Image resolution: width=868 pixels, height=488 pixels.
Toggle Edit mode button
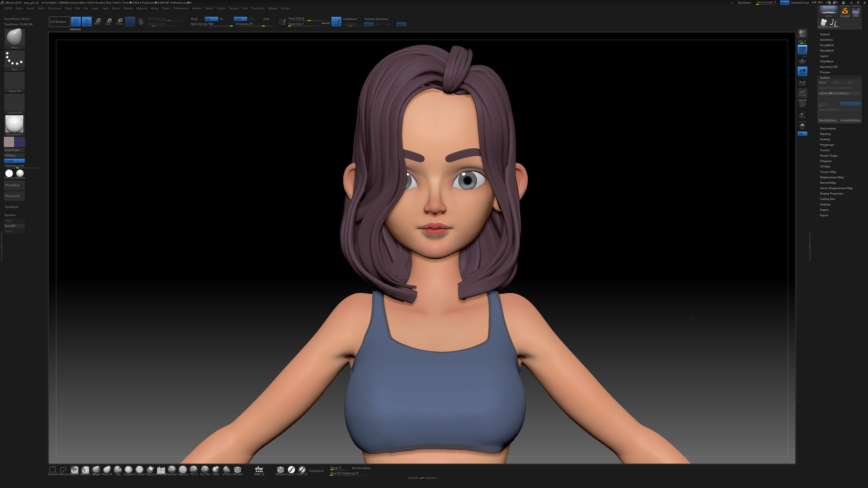click(75, 21)
